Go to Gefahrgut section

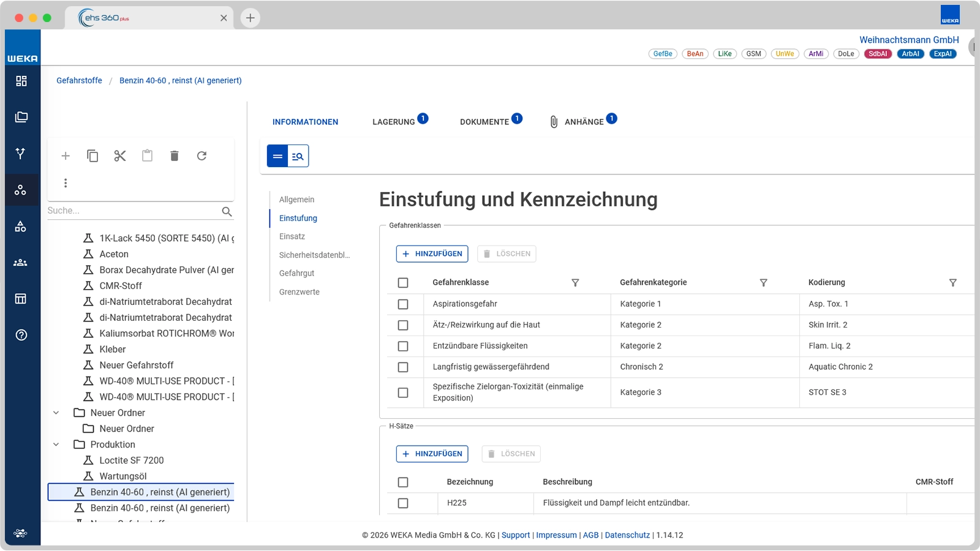pos(296,273)
